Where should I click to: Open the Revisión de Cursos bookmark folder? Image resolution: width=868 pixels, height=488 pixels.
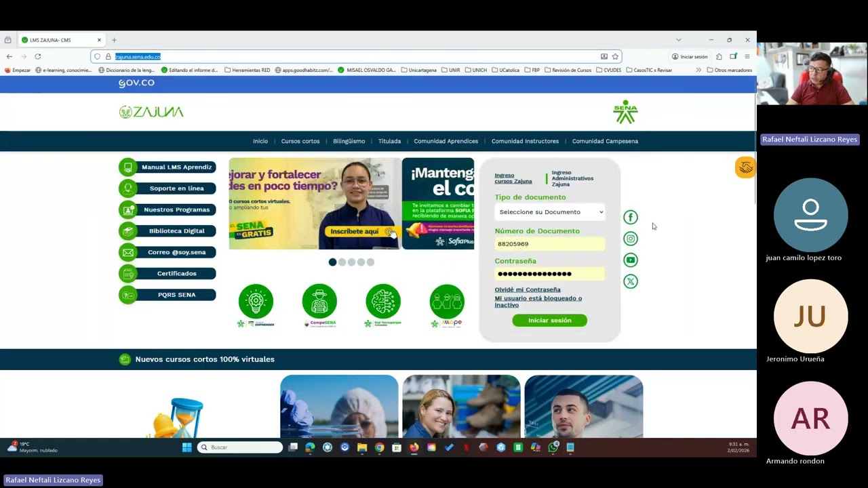tap(568, 70)
